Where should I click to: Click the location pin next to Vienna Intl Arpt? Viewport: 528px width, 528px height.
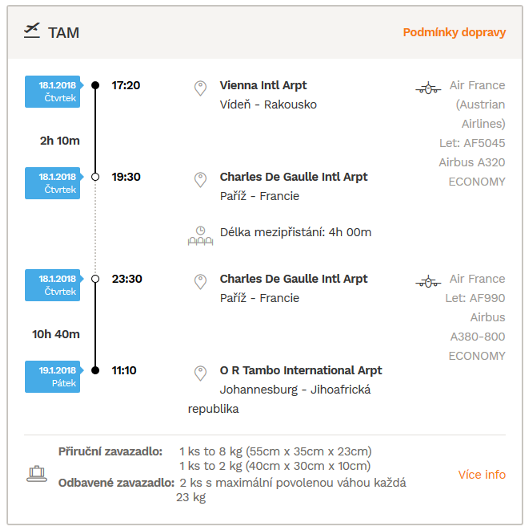pos(200,88)
